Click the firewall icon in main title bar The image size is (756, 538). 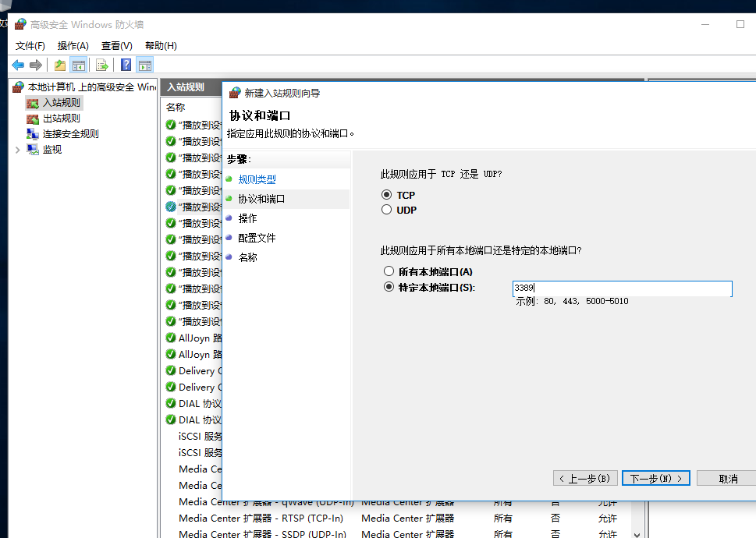click(x=20, y=24)
